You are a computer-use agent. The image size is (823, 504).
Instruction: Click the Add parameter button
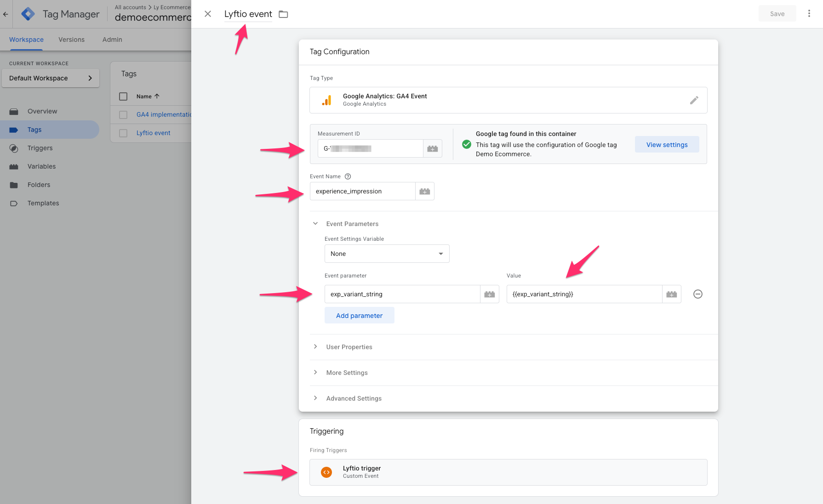[x=359, y=316]
